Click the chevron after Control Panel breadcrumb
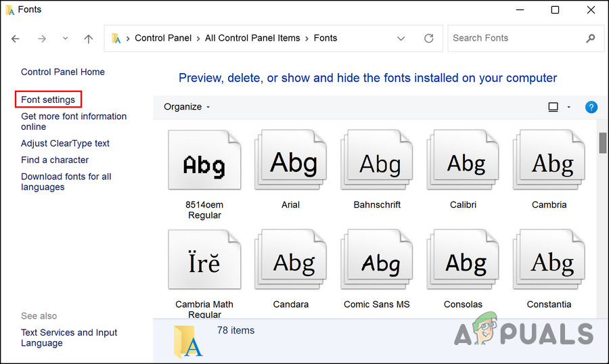Screen dimensions: 609x364 198,39
